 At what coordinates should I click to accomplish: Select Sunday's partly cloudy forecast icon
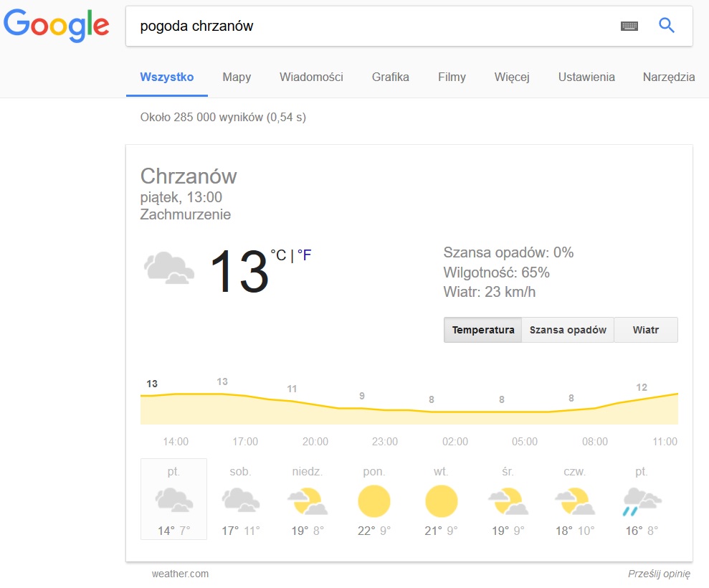(308, 501)
